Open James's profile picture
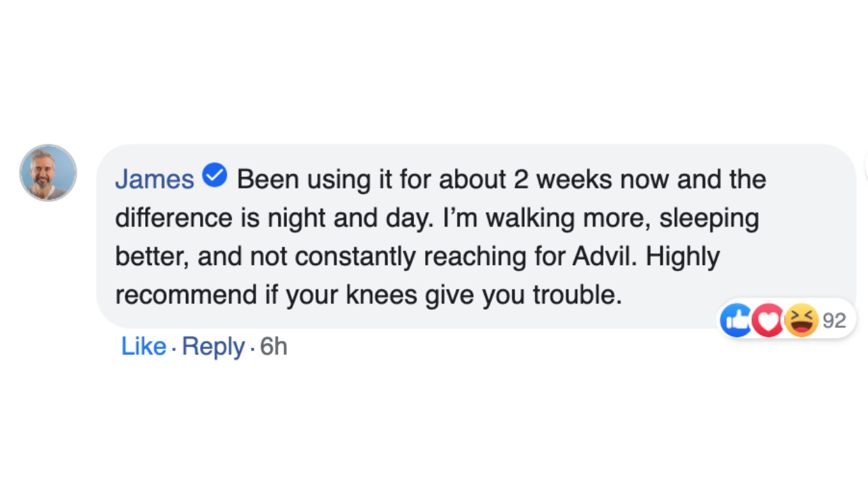Viewport: 868px width, 488px height. pyautogui.click(x=48, y=173)
